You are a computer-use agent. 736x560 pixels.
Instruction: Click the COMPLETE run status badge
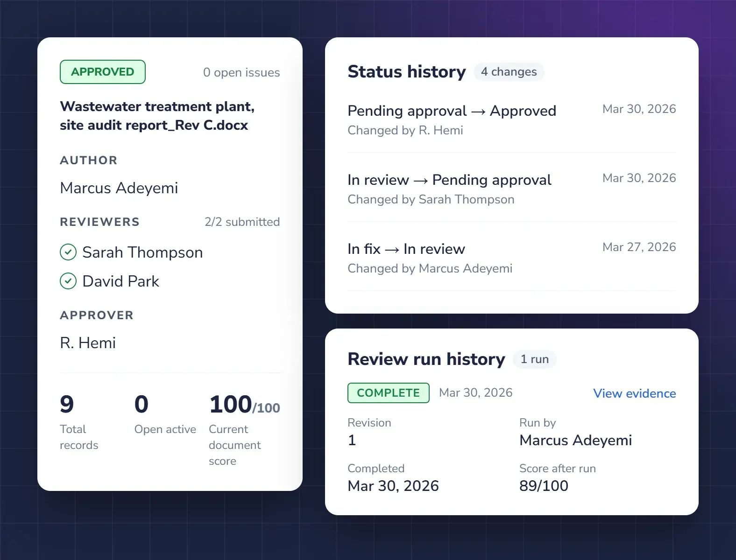[x=389, y=393]
